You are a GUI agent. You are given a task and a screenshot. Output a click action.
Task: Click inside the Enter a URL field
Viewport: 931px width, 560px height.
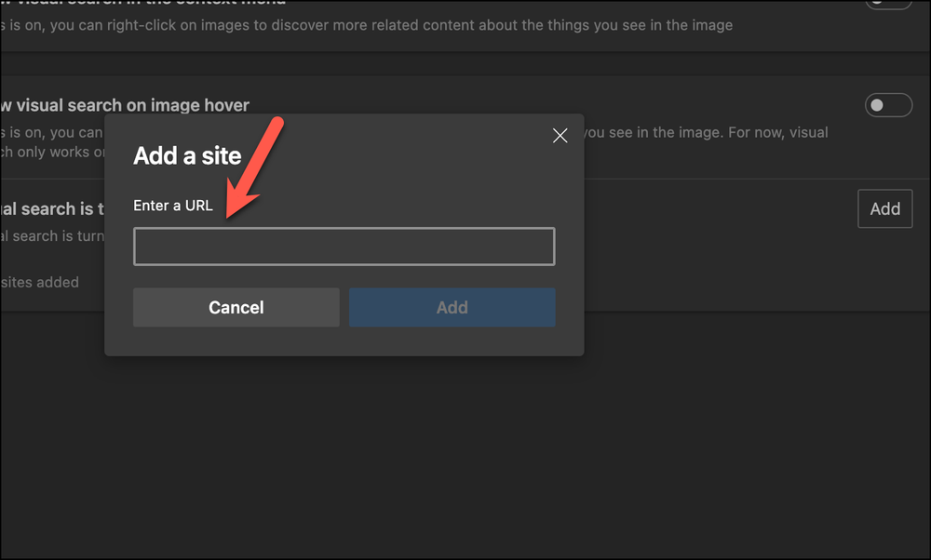[x=344, y=246]
